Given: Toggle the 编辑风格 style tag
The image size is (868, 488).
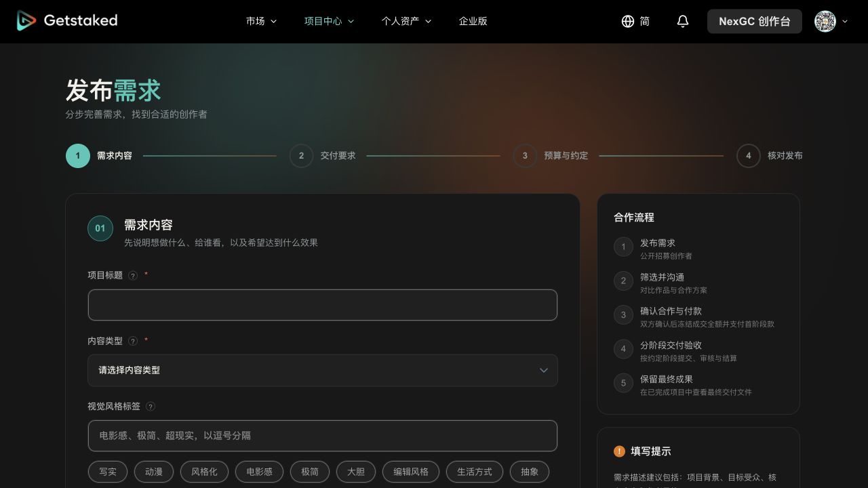Looking at the screenshot, I should click(411, 472).
